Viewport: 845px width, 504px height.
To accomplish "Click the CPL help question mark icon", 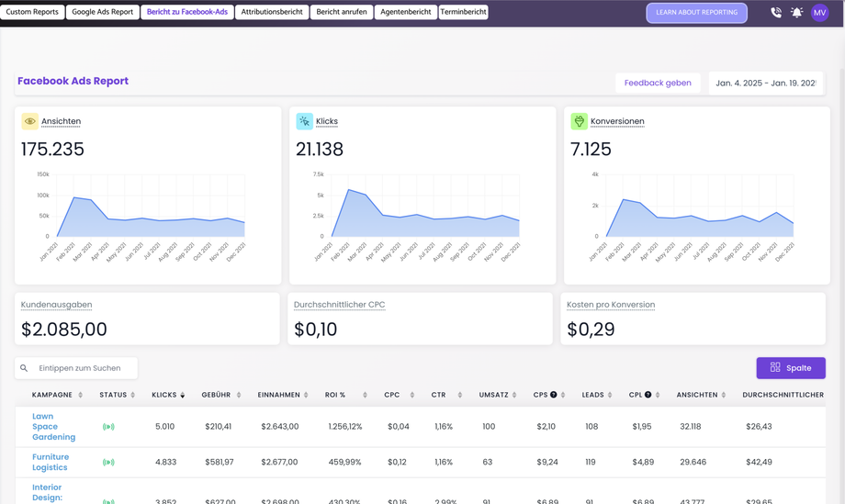I will point(648,395).
